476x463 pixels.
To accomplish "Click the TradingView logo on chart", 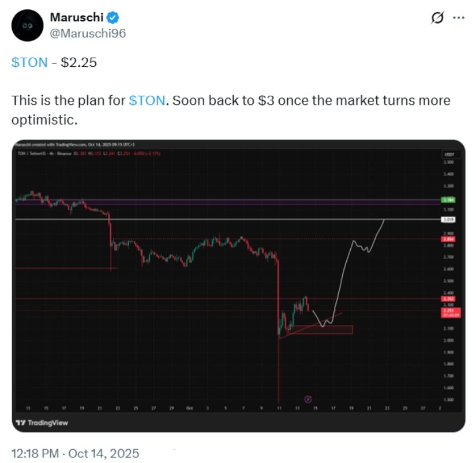I will [x=42, y=423].
